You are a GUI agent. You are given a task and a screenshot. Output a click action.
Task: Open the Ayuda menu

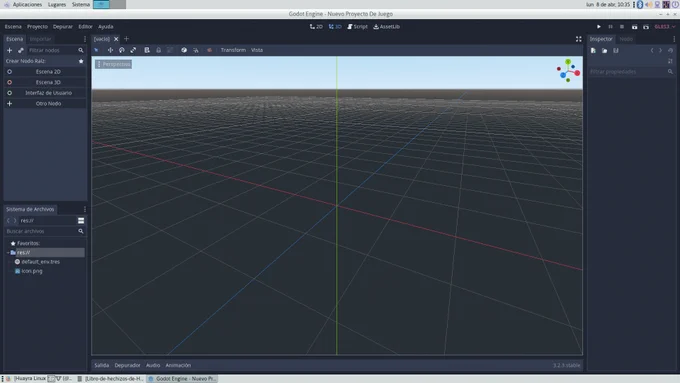coord(105,26)
